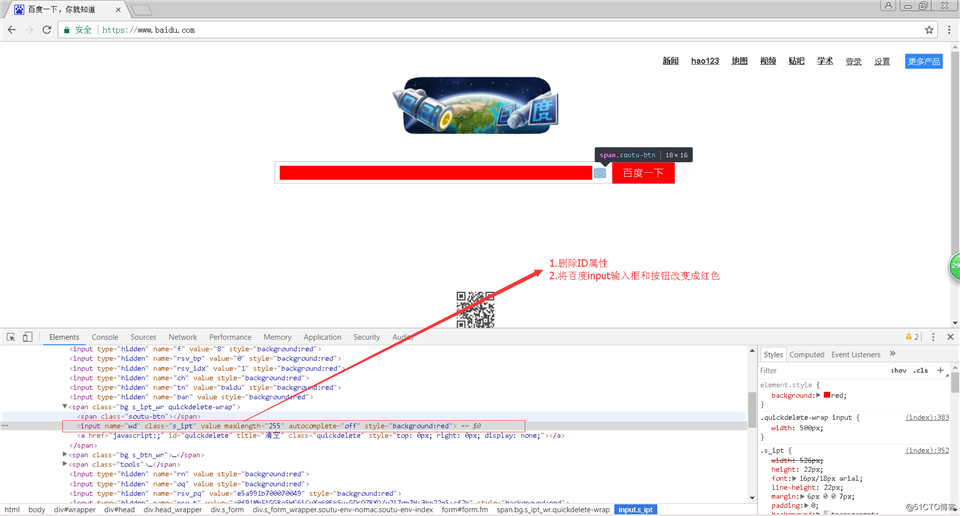Open (index):352 source link for s_ipt rule

coord(927,451)
